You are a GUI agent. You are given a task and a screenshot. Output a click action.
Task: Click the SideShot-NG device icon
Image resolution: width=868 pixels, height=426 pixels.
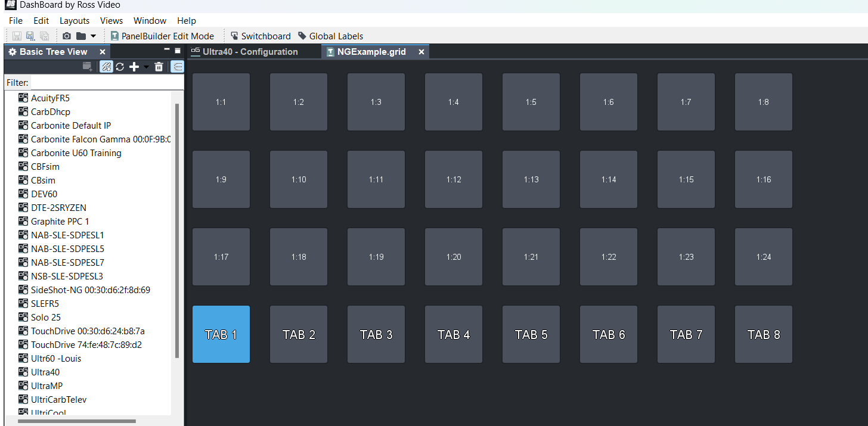pos(23,290)
